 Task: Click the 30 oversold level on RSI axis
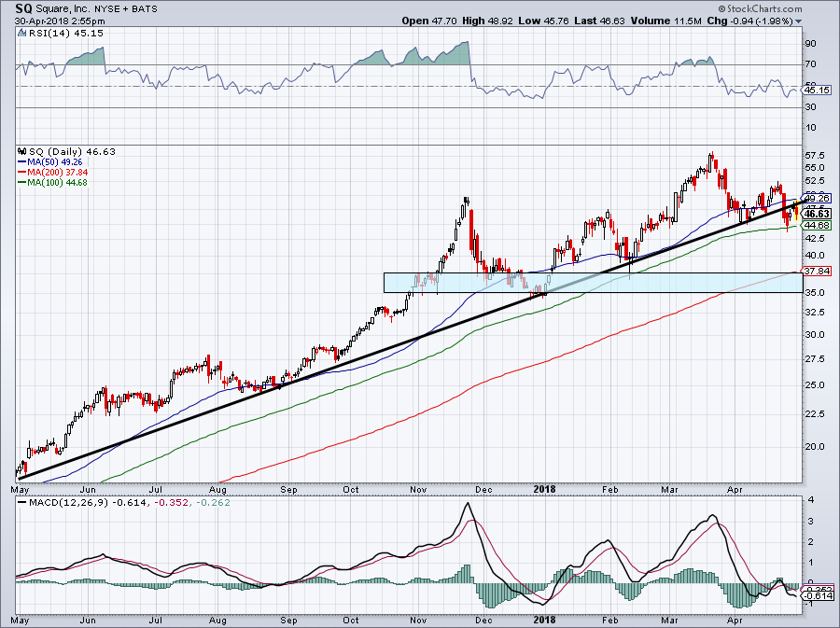pos(810,107)
